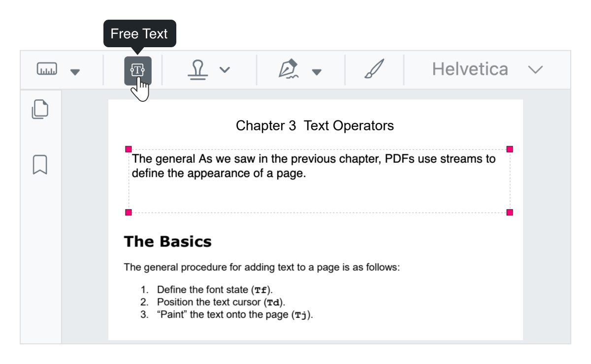Open the Helvetica font selector
Image resolution: width=591 pixels, height=364 pixels.
click(x=536, y=69)
